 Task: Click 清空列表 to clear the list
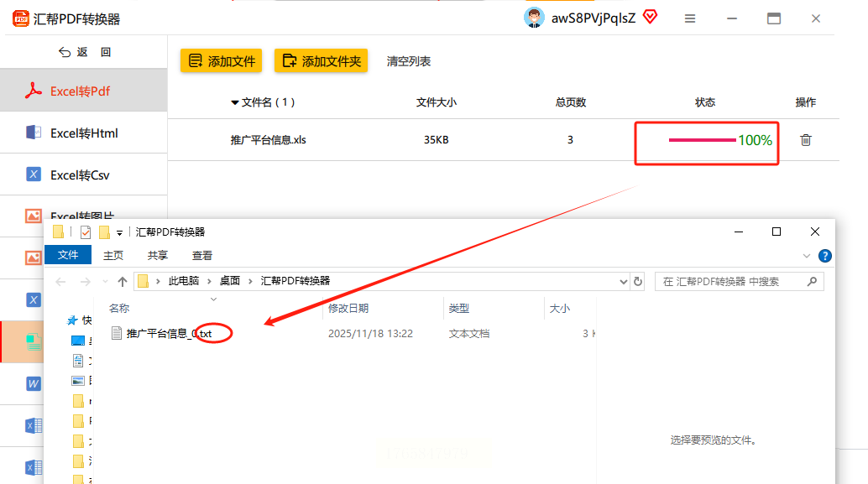(409, 61)
